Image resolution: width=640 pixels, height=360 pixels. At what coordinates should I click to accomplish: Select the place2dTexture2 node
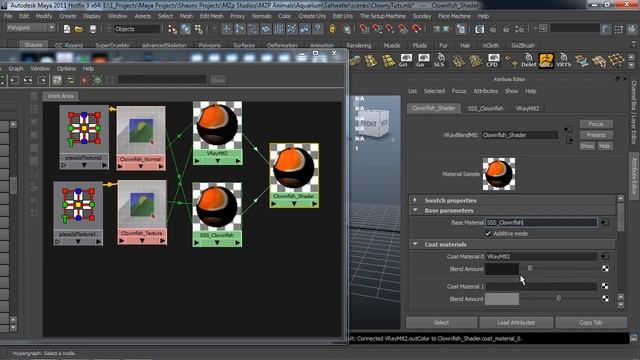tap(84, 137)
